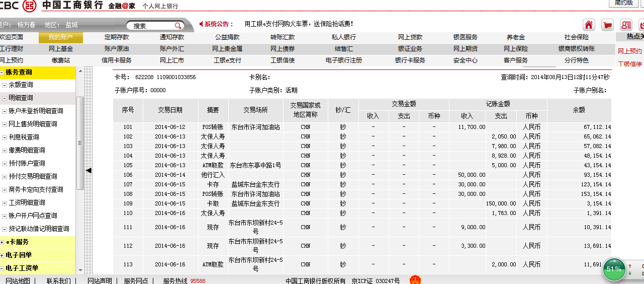Viewport: 644px width, 284px height.
Task: Click the customer profile card icon
Action: pyautogui.click(x=626, y=25)
